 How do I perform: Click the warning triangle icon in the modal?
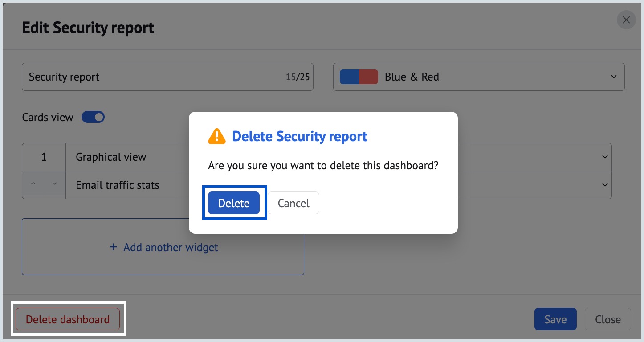(216, 136)
